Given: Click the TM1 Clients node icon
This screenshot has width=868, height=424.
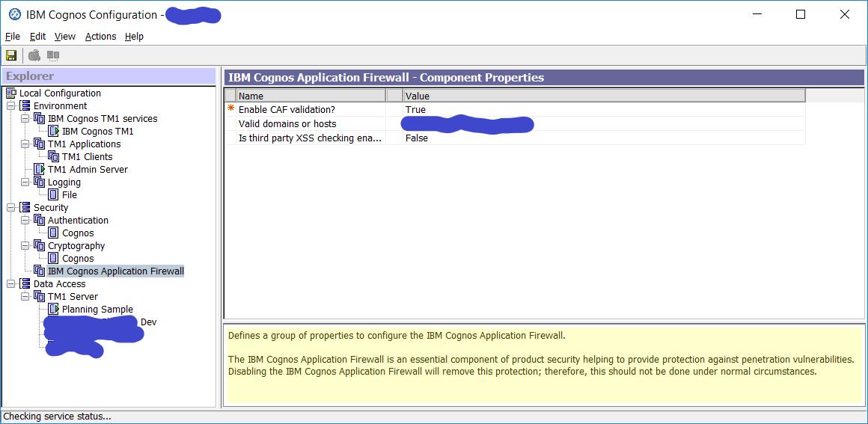Looking at the screenshot, I should point(54,156).
